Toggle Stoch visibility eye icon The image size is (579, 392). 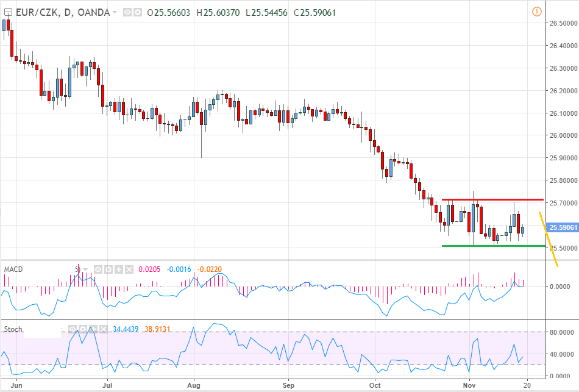[x=73, y=329]
